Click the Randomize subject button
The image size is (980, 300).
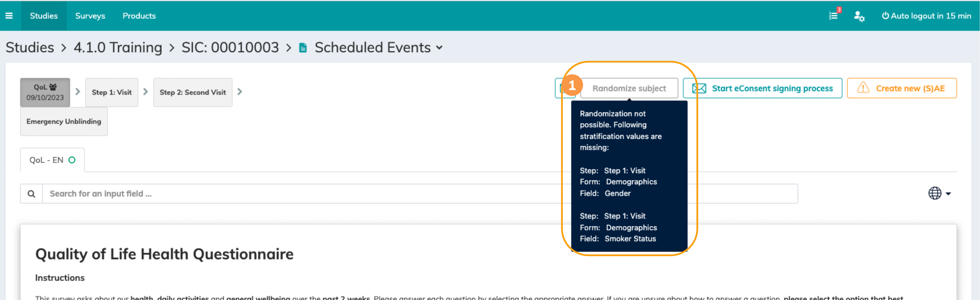pyautogui.click(x=629, y=88)
